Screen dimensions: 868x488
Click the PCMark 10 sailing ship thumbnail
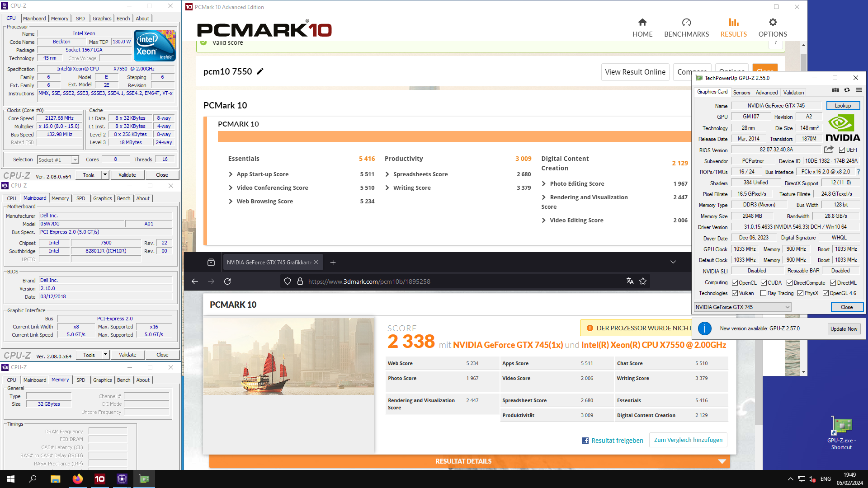(x=288, y=356)
